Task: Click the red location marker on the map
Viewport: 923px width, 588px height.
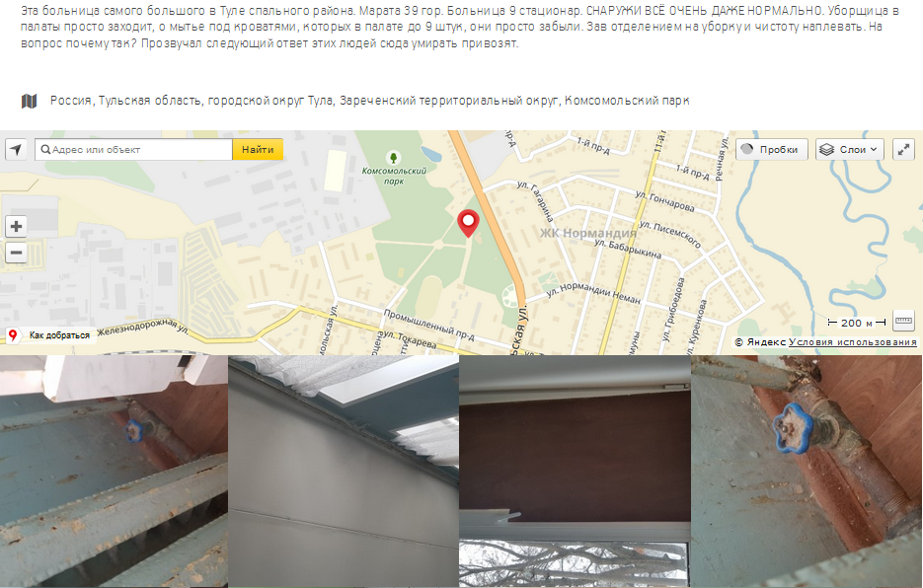Action: click(468, 224)
